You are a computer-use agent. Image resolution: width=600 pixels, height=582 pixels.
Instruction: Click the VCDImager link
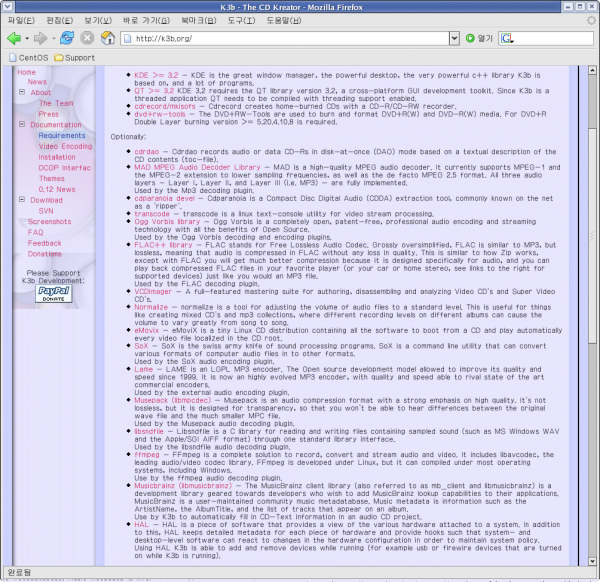pyautogui.click(x=153, y=291)
